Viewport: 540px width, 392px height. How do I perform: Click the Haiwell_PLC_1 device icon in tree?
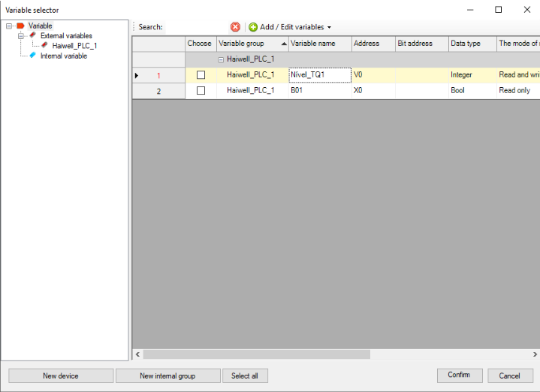(44, 45)
